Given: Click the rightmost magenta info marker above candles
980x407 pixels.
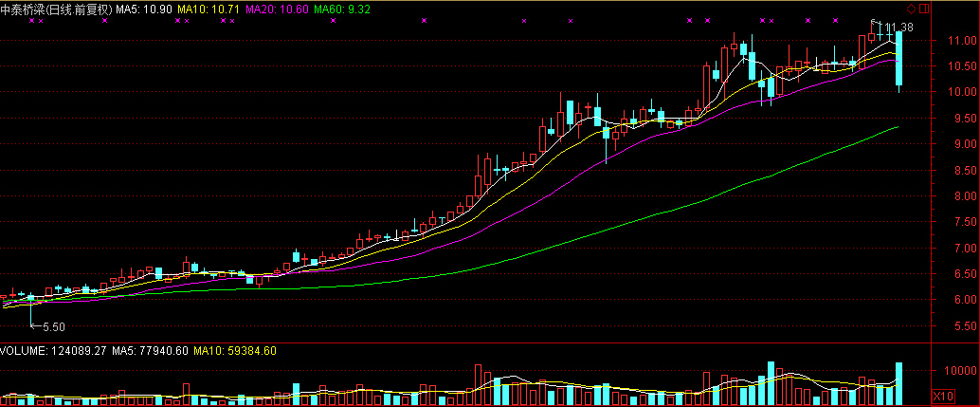Looking at the screenshot, I should 835,21.
